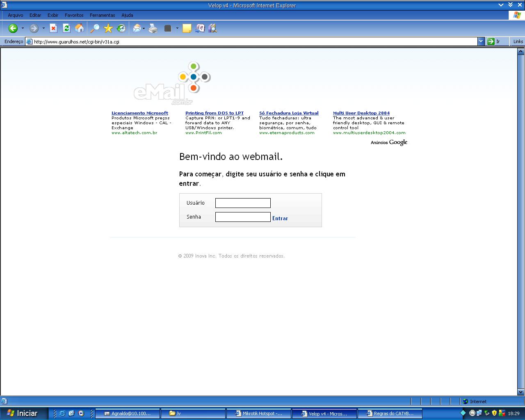Click the Anúncios Google label
Screen dimensions: 525x420
tap(389, 142)
